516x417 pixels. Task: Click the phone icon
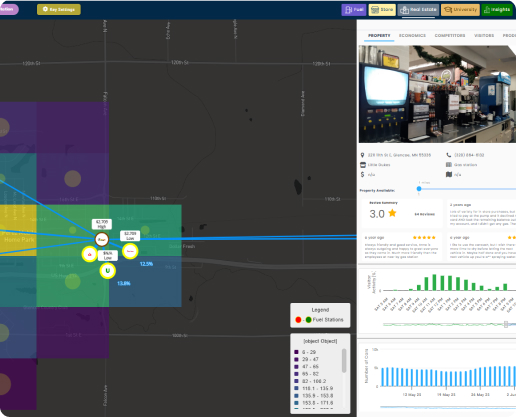449,155
